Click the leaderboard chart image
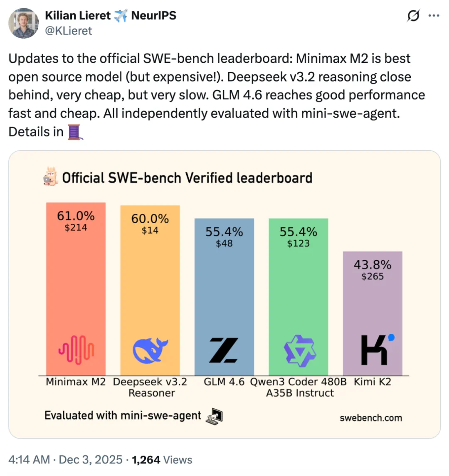Viewport: 449px width, 476px height. pyautogui.click(x=224, y=293)
